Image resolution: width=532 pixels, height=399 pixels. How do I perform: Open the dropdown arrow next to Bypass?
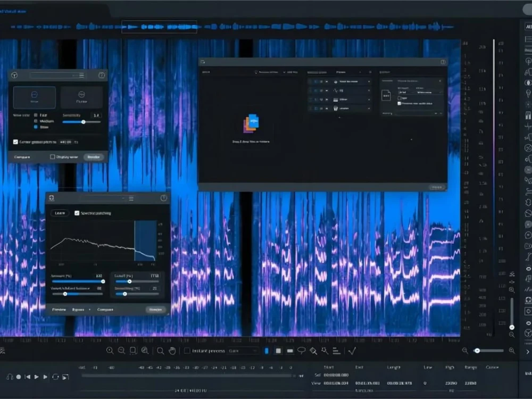pyautogui.click(x=89, y=310)
